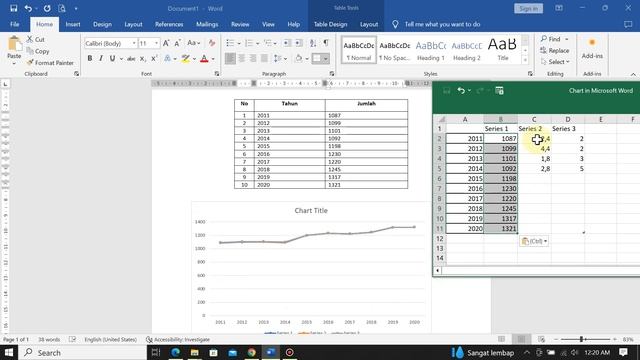Click the Accessibility Investigate status icon
Screen dimensions: 640x360
[x=149, y=339]
